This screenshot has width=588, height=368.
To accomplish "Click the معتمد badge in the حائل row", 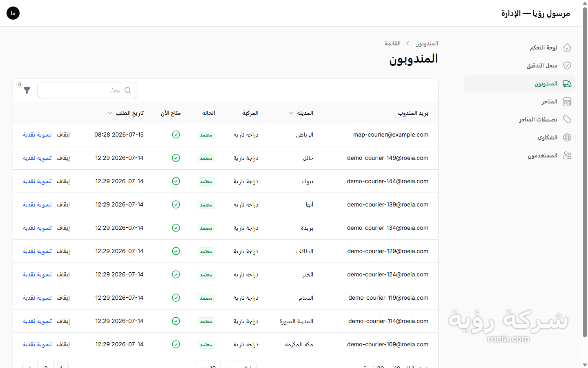I will pyautogui.click(x=206, y=158).
